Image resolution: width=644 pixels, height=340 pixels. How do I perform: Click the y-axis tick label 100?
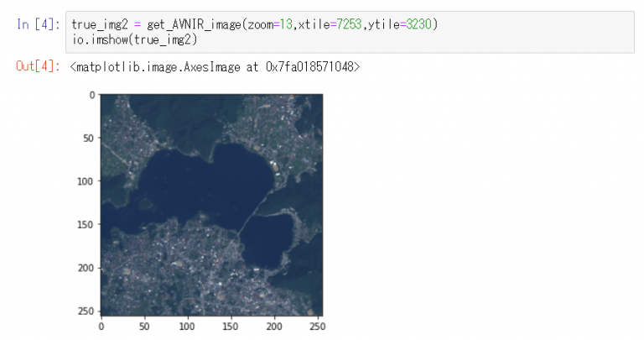tap(86, 180)
